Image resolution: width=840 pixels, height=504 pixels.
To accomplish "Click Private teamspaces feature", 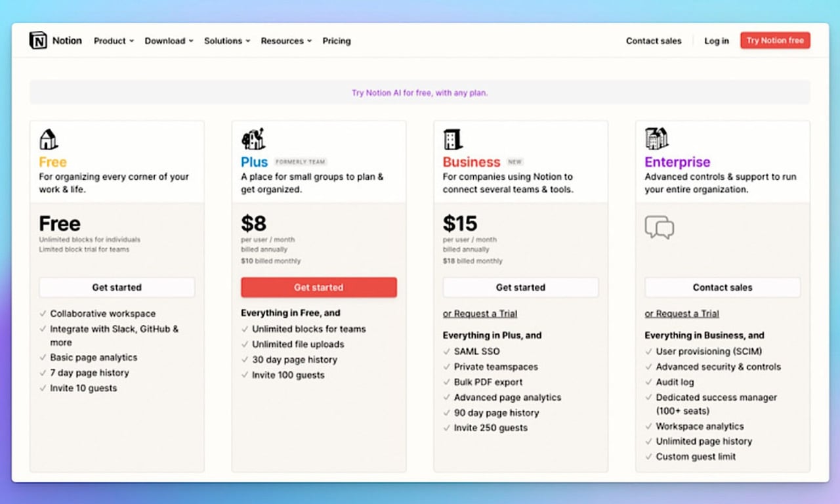I will [x=496, y=367].
